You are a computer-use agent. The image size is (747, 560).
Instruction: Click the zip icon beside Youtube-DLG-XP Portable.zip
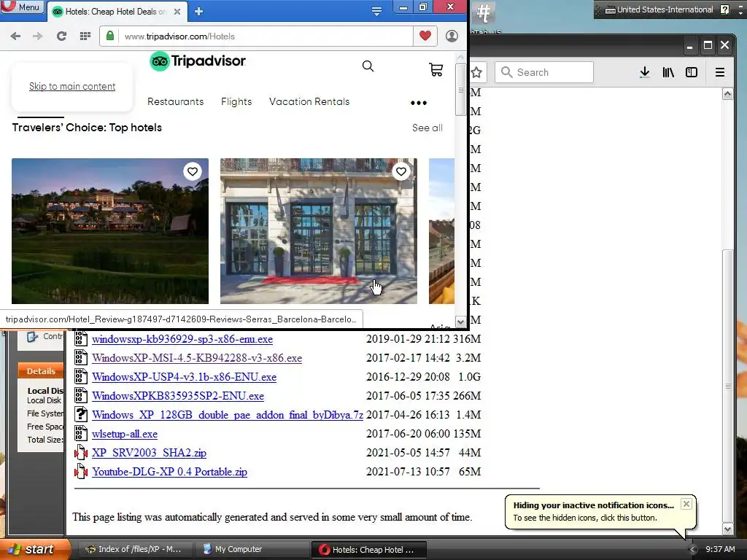pos(81,472)
